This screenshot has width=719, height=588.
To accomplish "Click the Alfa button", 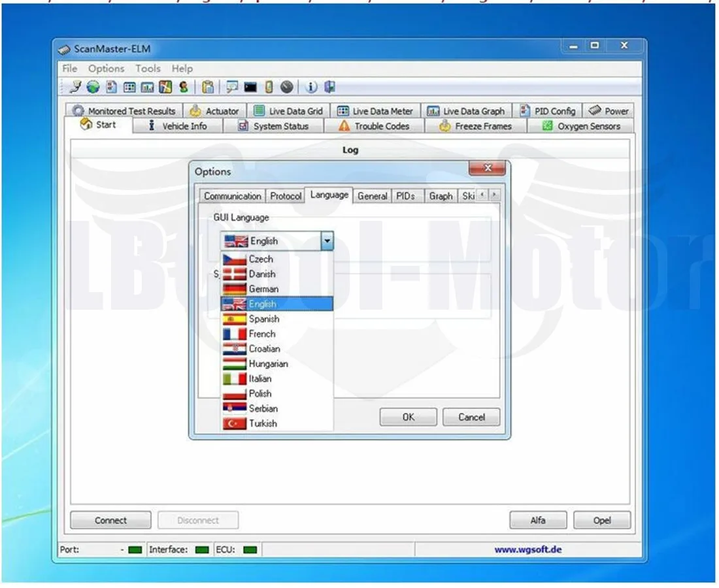I will 538,521.
